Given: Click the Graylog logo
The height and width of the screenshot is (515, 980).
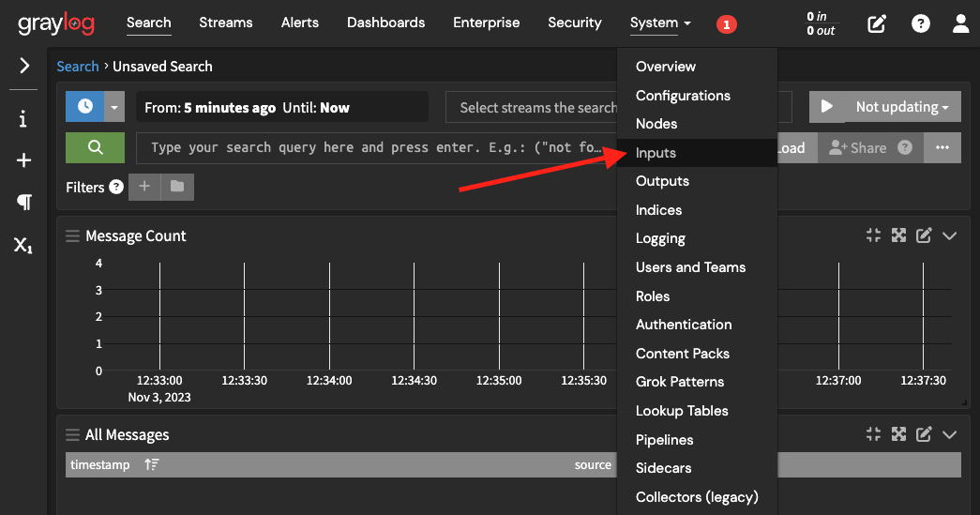Looking at the screenshot, I should coord(56,23).
